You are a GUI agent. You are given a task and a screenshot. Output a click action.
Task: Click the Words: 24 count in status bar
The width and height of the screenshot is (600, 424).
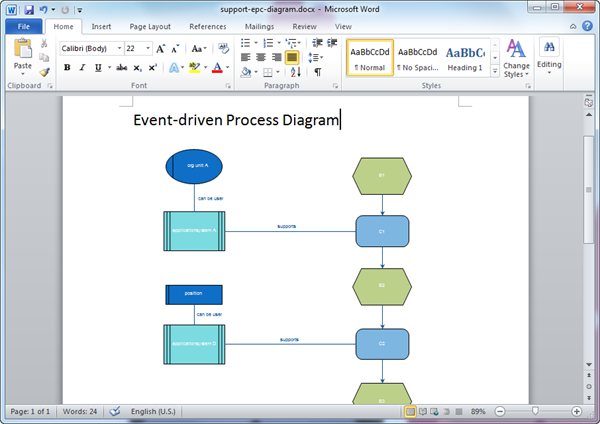coord(80,411)
